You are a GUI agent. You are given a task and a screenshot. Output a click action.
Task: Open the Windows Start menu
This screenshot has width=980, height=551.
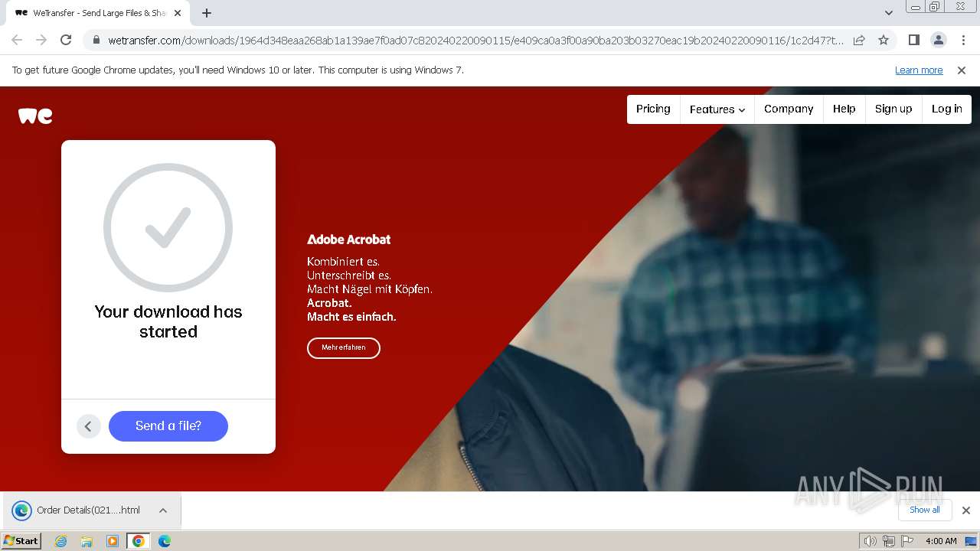[21, 541]
